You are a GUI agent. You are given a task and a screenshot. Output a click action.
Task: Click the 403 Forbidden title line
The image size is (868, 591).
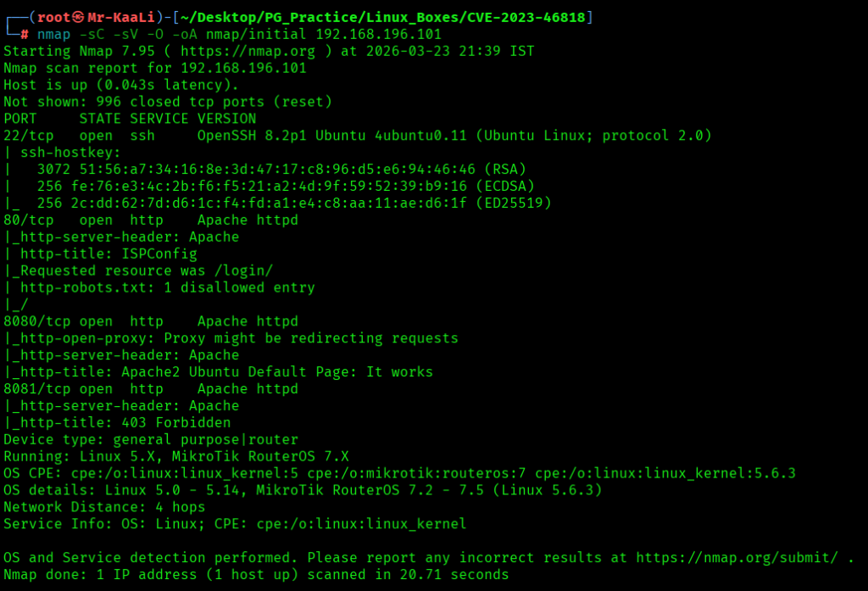point(117,422)
